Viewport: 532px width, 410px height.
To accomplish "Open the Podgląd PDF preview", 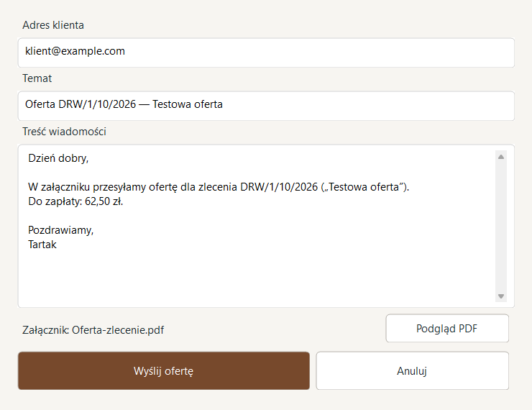I will [447, 328].
